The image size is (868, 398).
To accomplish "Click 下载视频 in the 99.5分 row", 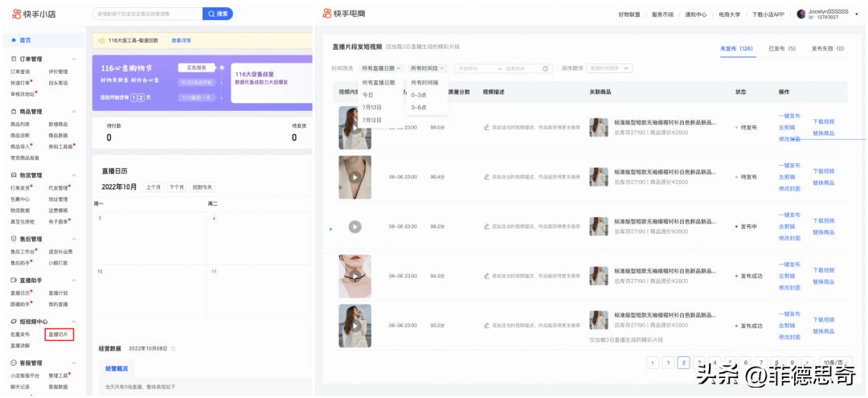I will click(823, 121).
